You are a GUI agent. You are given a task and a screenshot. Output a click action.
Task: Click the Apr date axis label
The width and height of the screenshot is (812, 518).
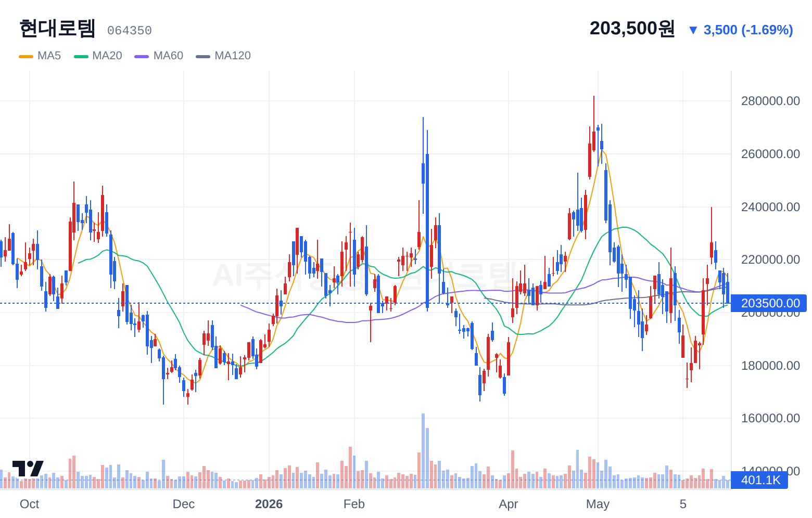click(x=508, y=504)
